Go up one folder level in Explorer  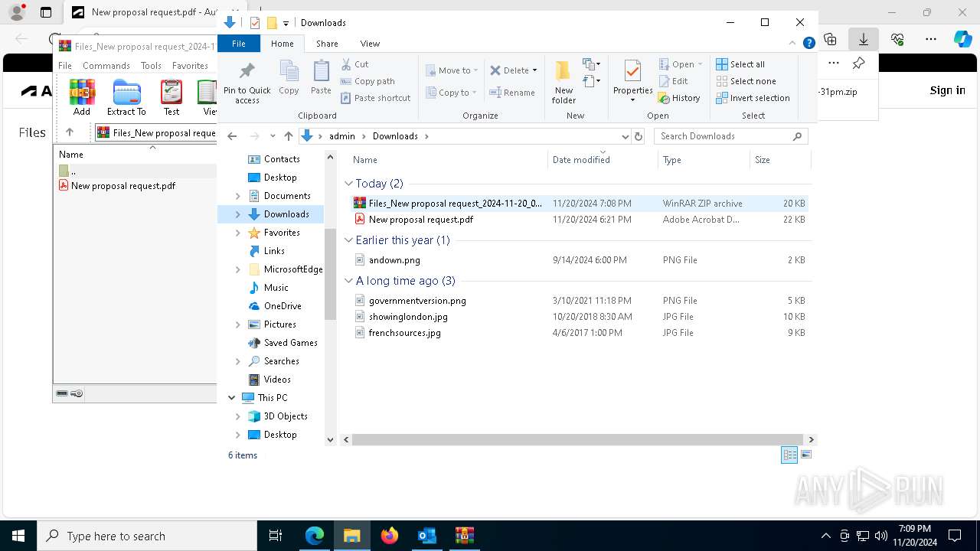click(x=288, y=136)
